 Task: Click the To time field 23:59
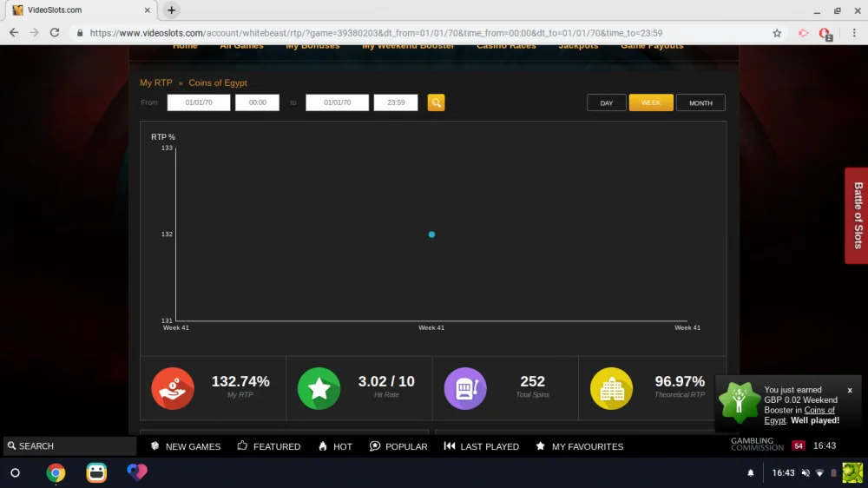tap(396, 102)
